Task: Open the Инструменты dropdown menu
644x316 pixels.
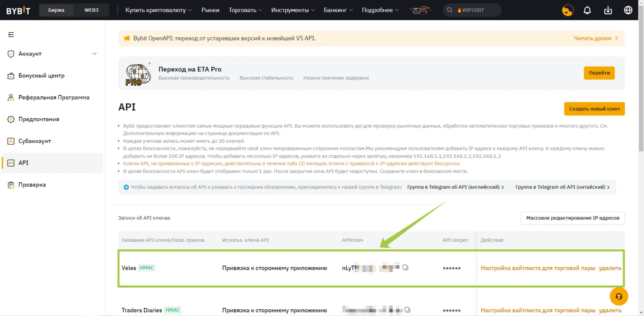Action: [293, 10]
